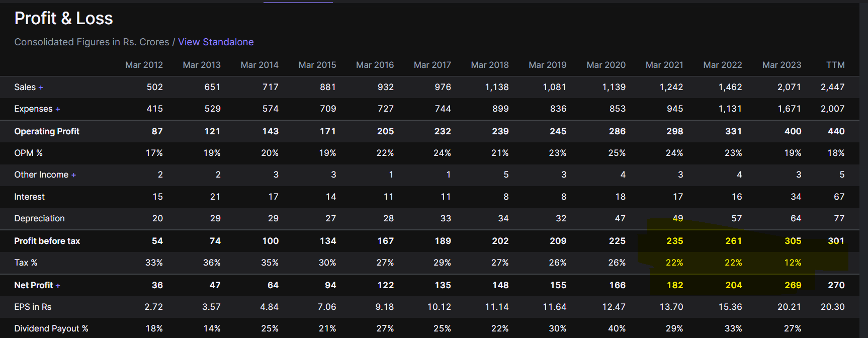The image size is (868, 338).
Task: Select highlighted Mar 2021 profit before tax 235
Action: pyautogui.click(x=674, y=241)
